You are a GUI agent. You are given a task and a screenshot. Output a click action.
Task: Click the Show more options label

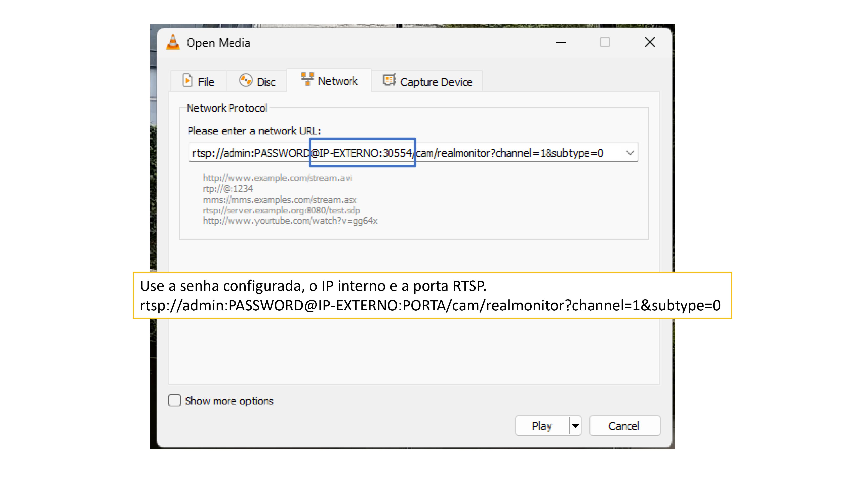(x=229, y=401)
